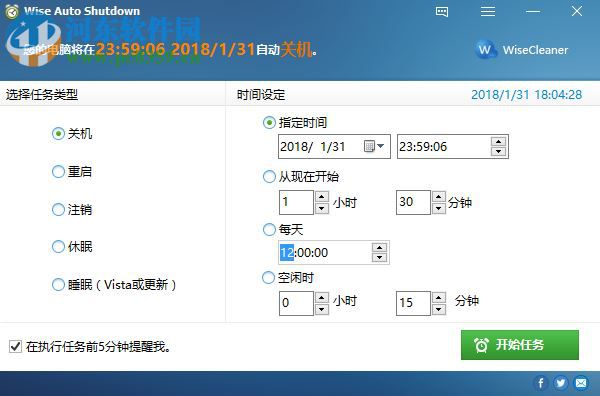Open the email icon in footer
Image resolution: width=600 pixels, height=396 pixels.
581,383
